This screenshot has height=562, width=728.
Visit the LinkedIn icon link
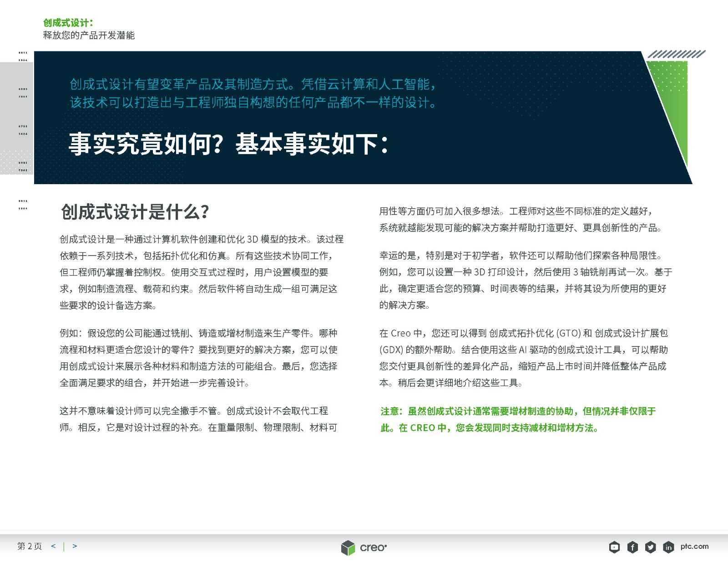click(x=668, y=547)
